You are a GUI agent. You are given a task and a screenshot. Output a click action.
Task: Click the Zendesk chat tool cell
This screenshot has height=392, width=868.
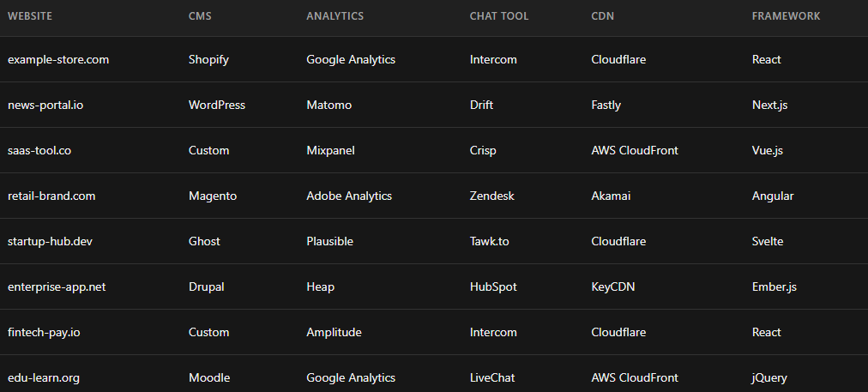[492, 196]
